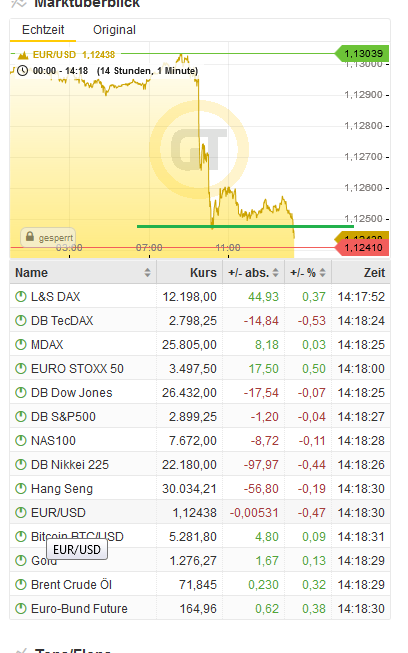Click power icon beside Euro-Bund Future
Screen dimensions: 408x653
[x=21, y=608]
